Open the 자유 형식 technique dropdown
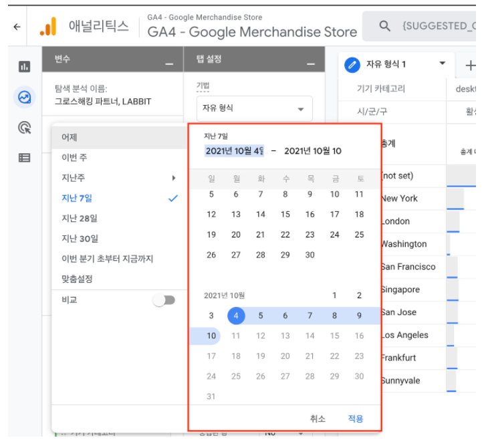 tap(255, 108)
